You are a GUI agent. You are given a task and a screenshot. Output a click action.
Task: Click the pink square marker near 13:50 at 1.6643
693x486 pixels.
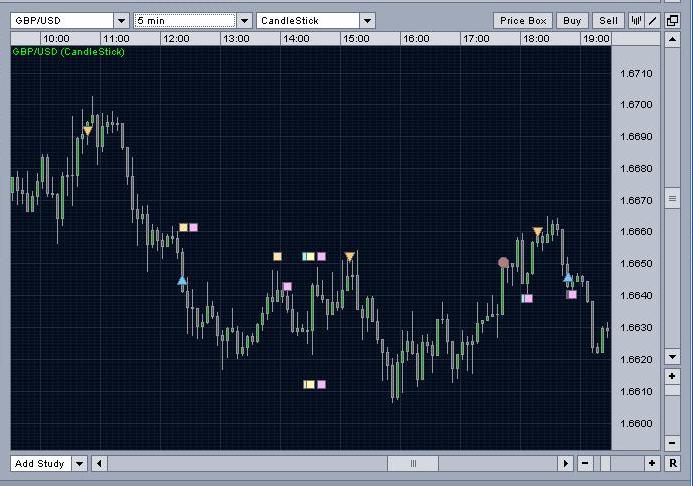tap(287, 286)
